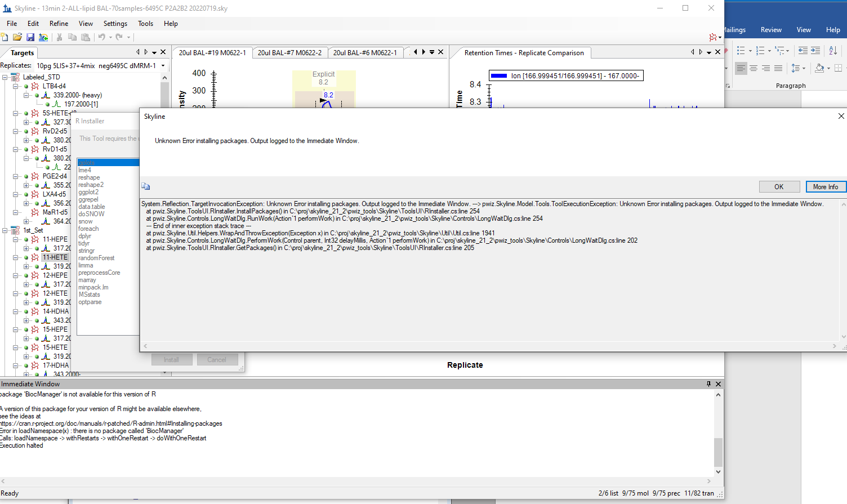Image resolution: width=847 pixels, height=504 pixels.
Task: Click the Import results toolbar icon
Action: [43, 37]
